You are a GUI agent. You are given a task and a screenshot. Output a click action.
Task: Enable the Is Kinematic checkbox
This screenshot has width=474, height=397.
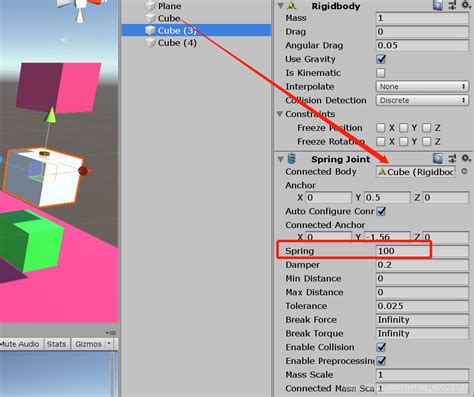click(381, 73)
